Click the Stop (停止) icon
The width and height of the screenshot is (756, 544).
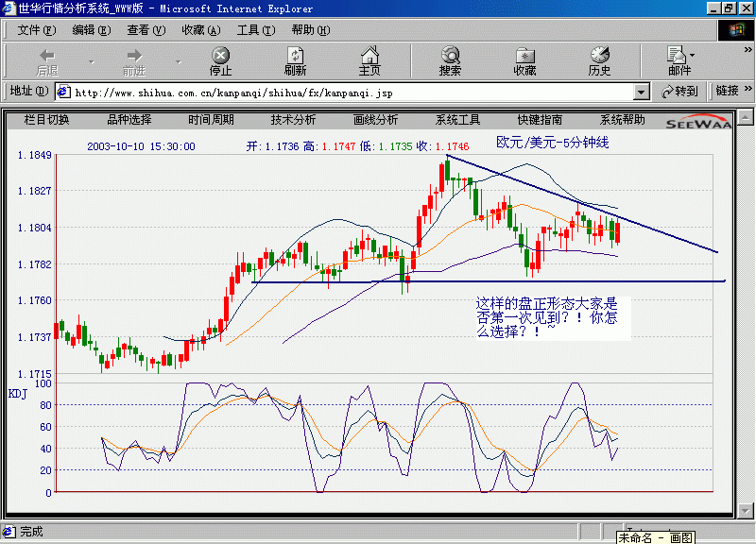pos(220,61)
